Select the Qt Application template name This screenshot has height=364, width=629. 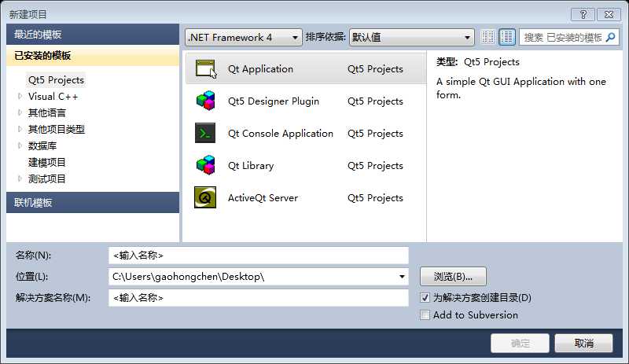pos(260,69)
